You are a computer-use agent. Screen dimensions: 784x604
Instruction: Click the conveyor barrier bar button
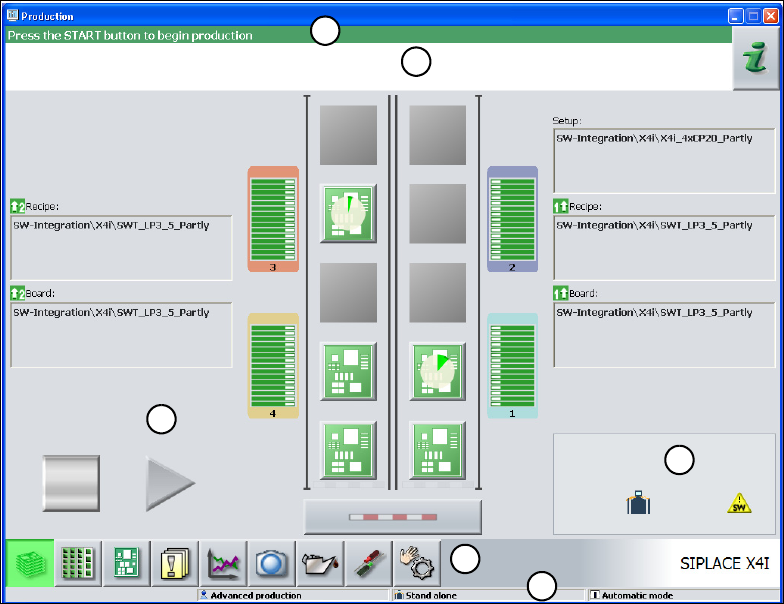[393, 517]
